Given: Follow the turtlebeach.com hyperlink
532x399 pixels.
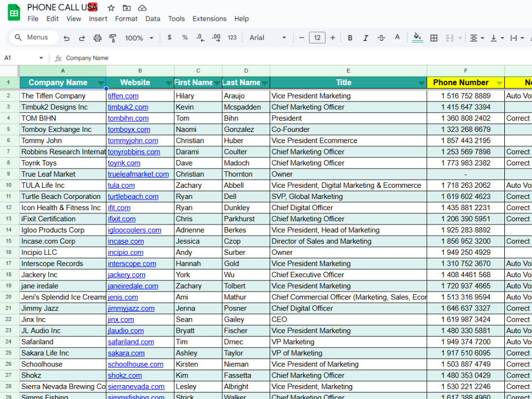Looking at the screenshot, I should (133, 197).
